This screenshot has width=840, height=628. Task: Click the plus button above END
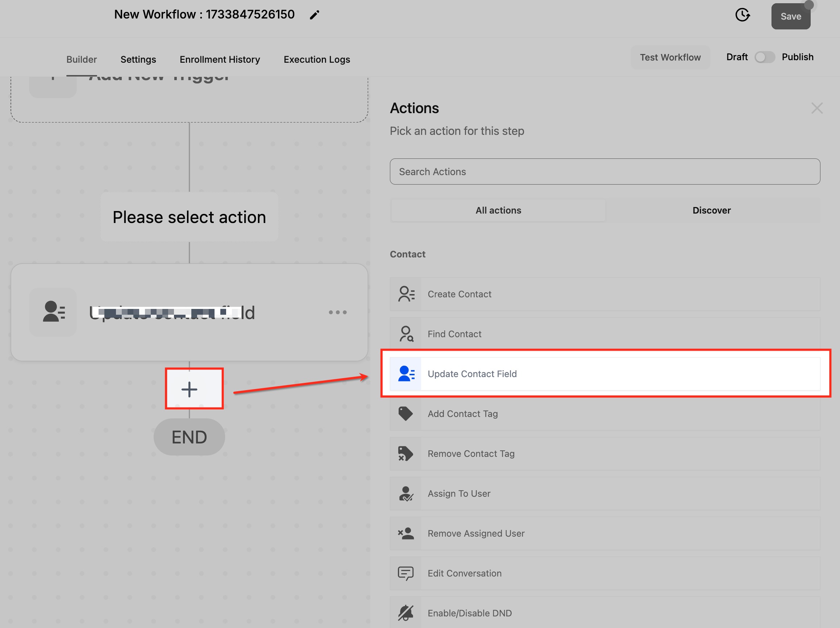pos(190,389)
